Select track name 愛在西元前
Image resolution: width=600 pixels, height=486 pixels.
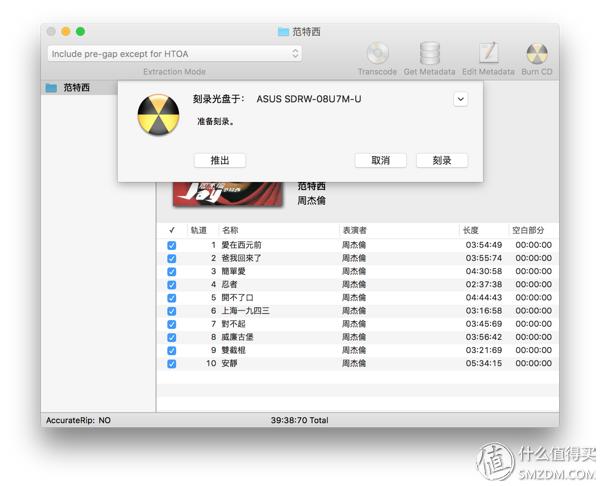tap(241, 245)
